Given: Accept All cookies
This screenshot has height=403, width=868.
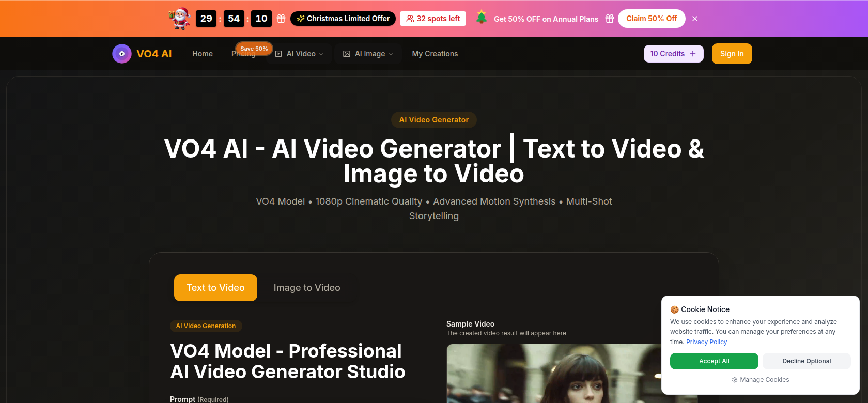Looking at the screenshot, I should click(714, 361).
